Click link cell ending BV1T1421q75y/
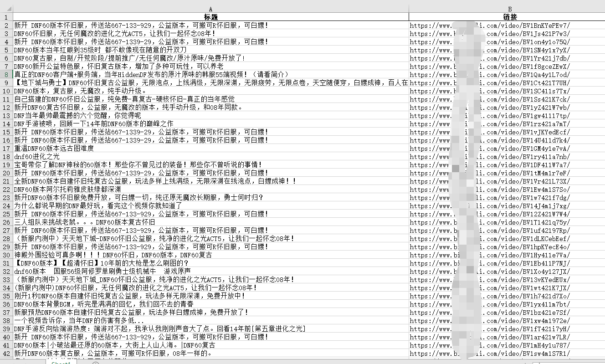Screen dimensions: 605x364 click(x=507, y=222)
